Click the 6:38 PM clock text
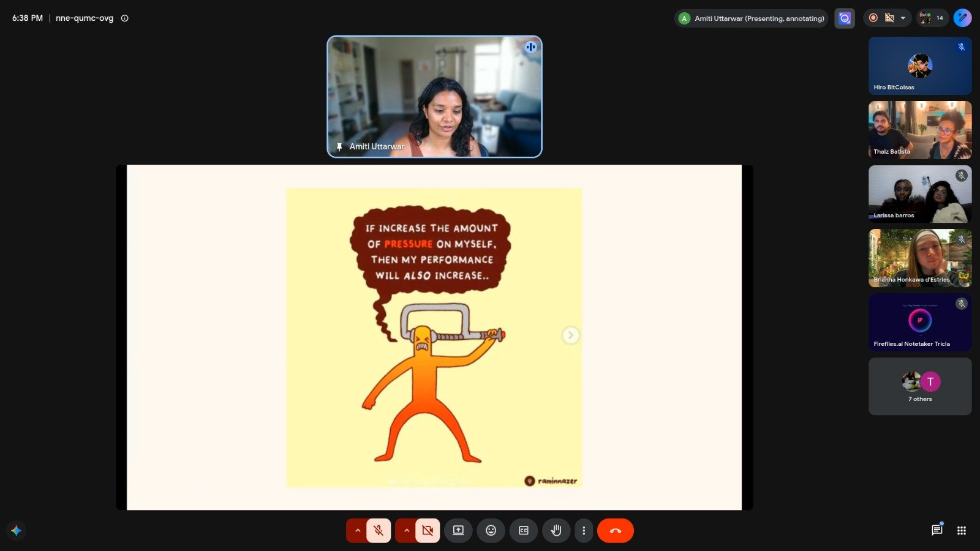 pos(28,18)
